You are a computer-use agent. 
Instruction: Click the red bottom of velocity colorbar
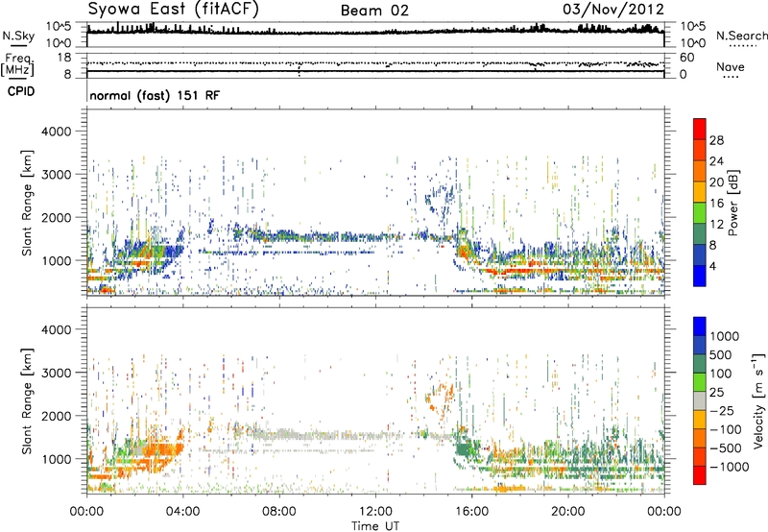(x=700, y=475)
